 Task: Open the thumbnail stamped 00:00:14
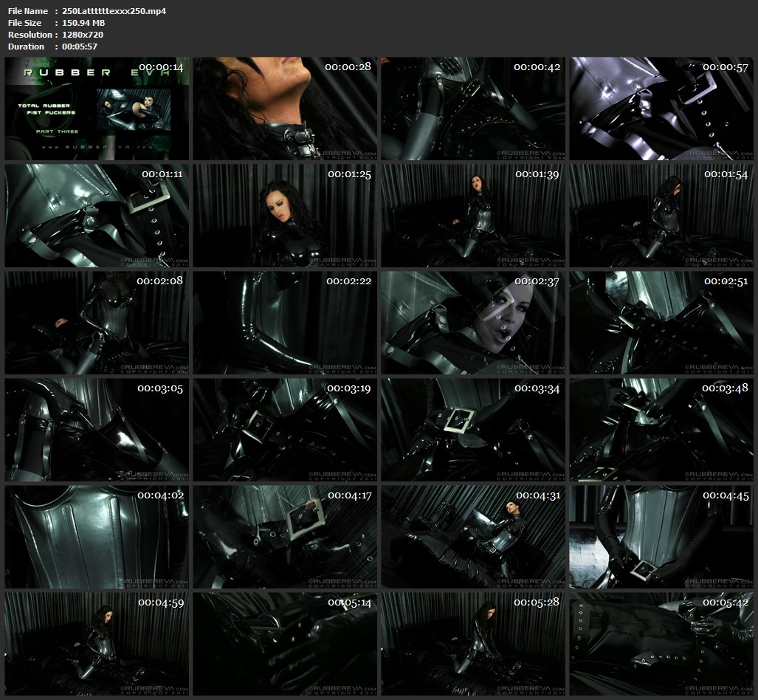pos(97,109)
